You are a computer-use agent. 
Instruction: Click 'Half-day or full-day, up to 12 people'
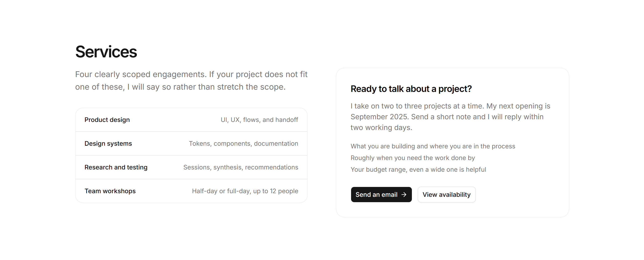(245, 191)
